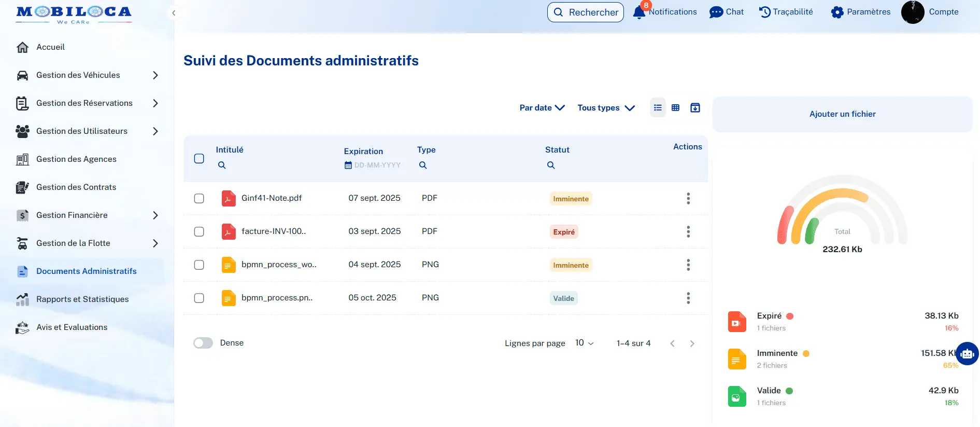
Task: Click the chatbot assistant floating icon
Action: (x=967, y=354)
